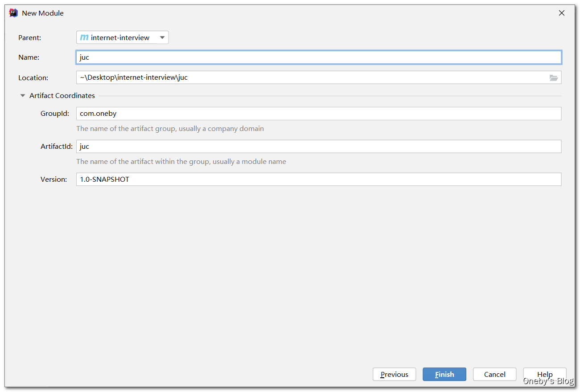Click the Maven 'm' icon in Parent dropdown
The height and width of the screenshot is (392, 580).
[84, 37]
